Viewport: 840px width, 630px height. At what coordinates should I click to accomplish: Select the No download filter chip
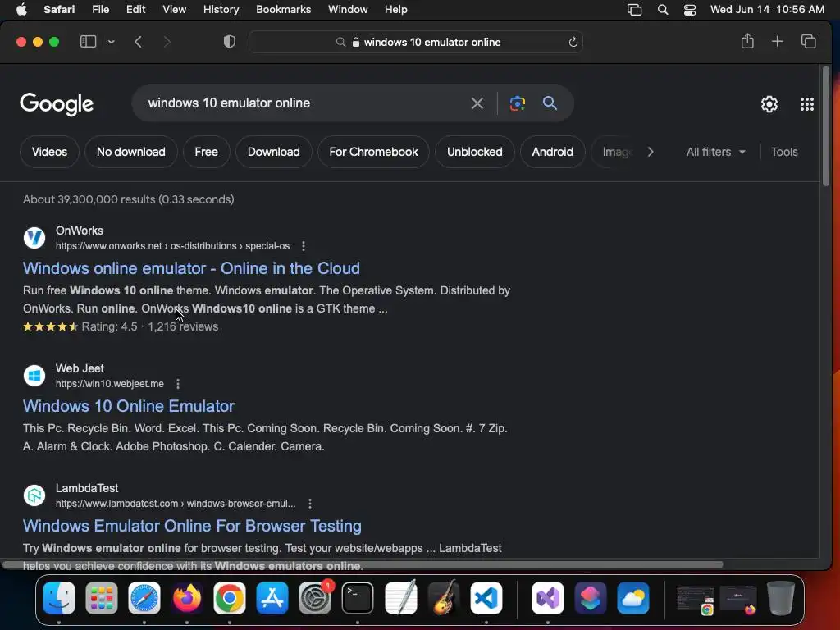click(130, 152)
